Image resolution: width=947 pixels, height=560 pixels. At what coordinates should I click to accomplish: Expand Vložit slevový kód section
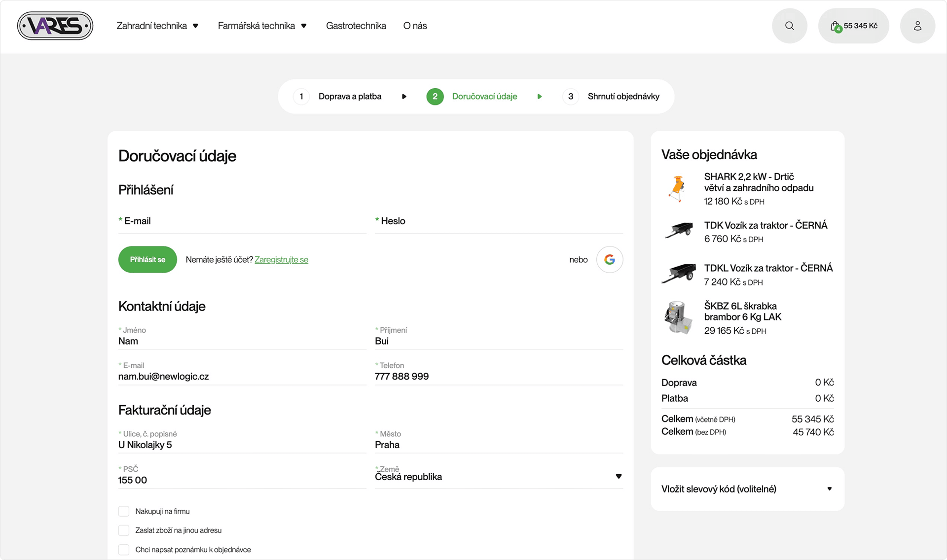(747, 489)
